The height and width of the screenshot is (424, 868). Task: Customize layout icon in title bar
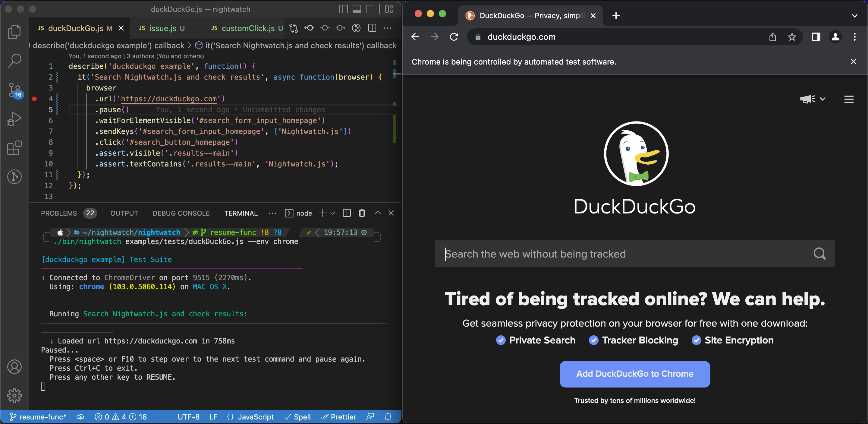click(x=389, y=9)
